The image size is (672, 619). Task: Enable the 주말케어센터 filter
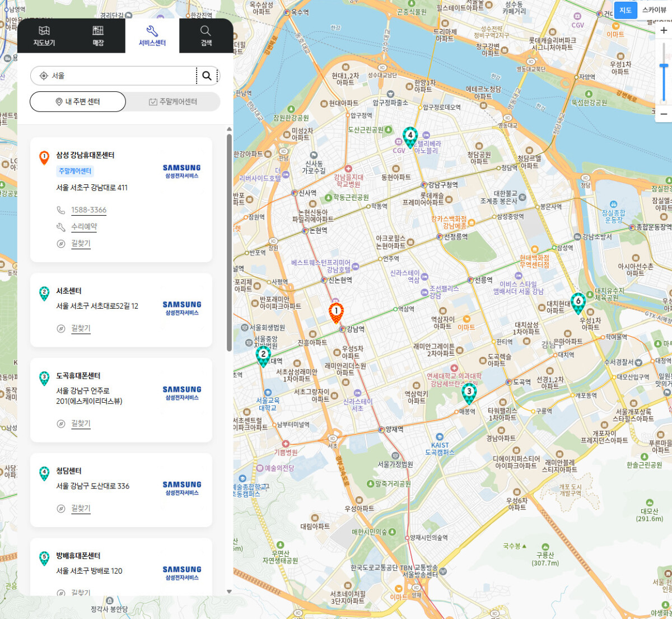[x=173, y=101]
